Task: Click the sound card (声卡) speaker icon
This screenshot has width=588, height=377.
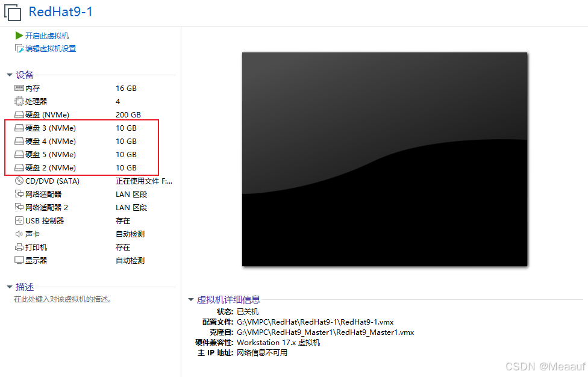Action: pos(19,234)
